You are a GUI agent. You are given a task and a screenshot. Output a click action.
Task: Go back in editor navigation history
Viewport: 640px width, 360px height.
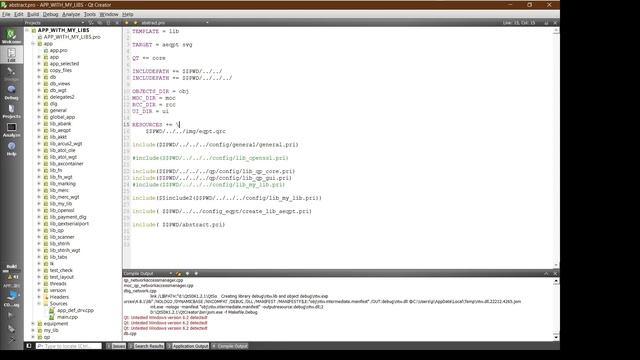coord(127,23)
